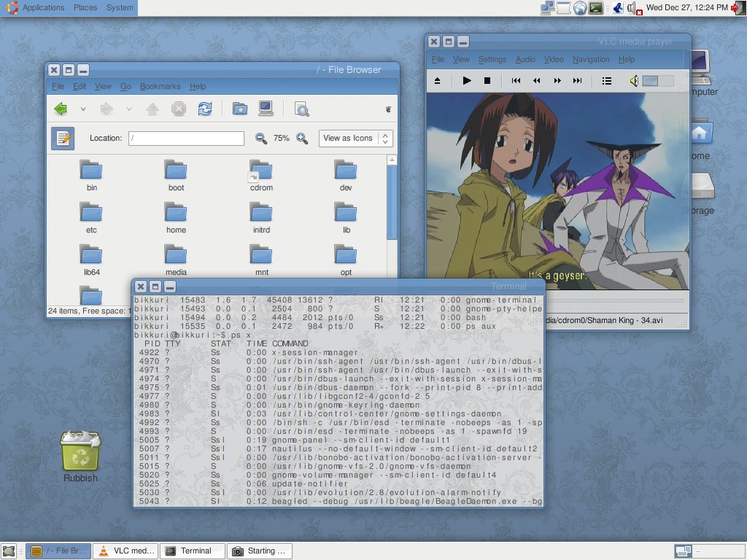The image size is (747, 560).
Task: Switch to File Browser taskbar button
Action: [x=58, y=551]
